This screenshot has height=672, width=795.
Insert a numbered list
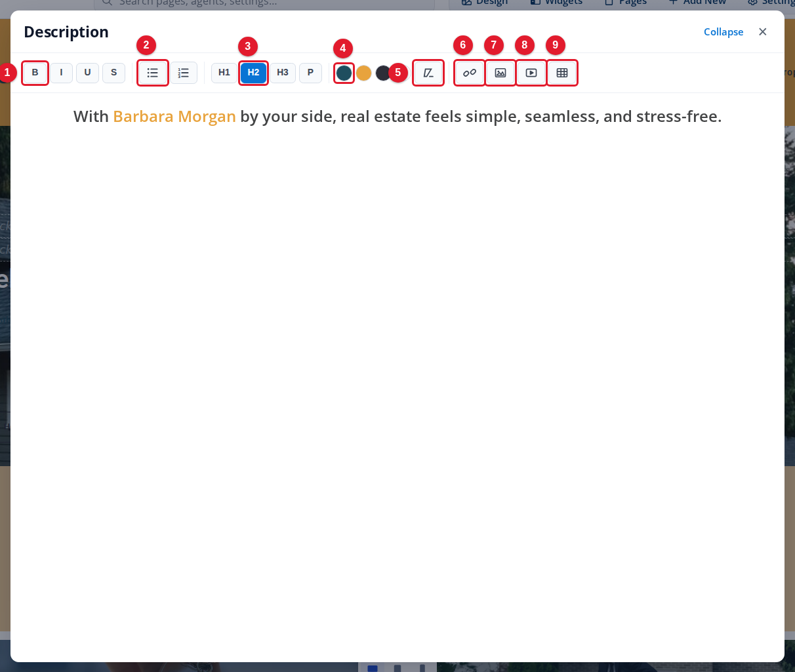(x=184, y=73)
